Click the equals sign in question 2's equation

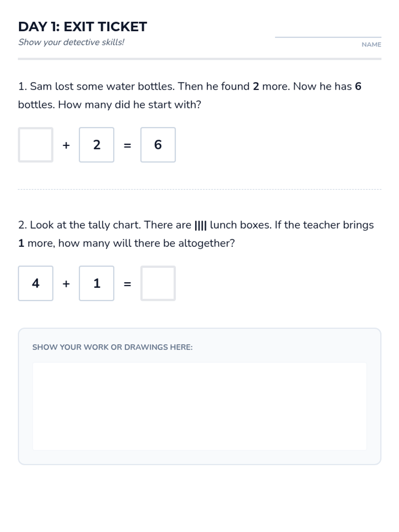[127, 284]
